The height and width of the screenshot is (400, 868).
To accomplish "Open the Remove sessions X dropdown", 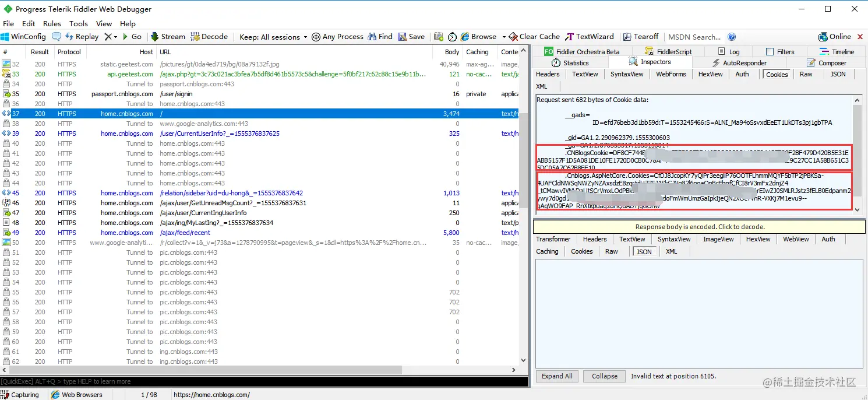I will coord(111,37).
